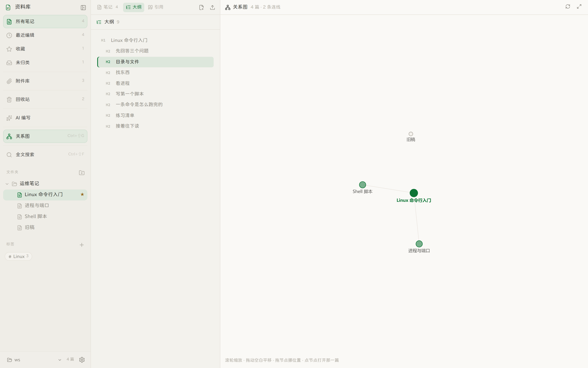Open note Shell 脚本 in folder tree
588x368 pixels.
point(45,216)
